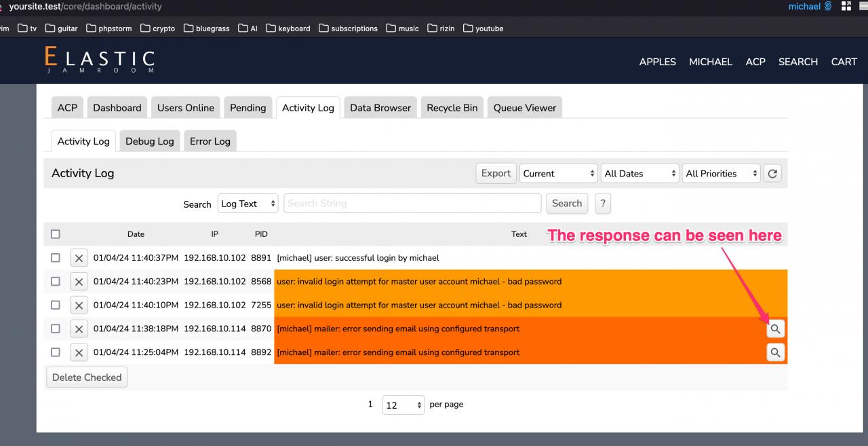Screen dimensions: 868x446
Task: Click the question mark help button
Action: (x=602, y=204)
